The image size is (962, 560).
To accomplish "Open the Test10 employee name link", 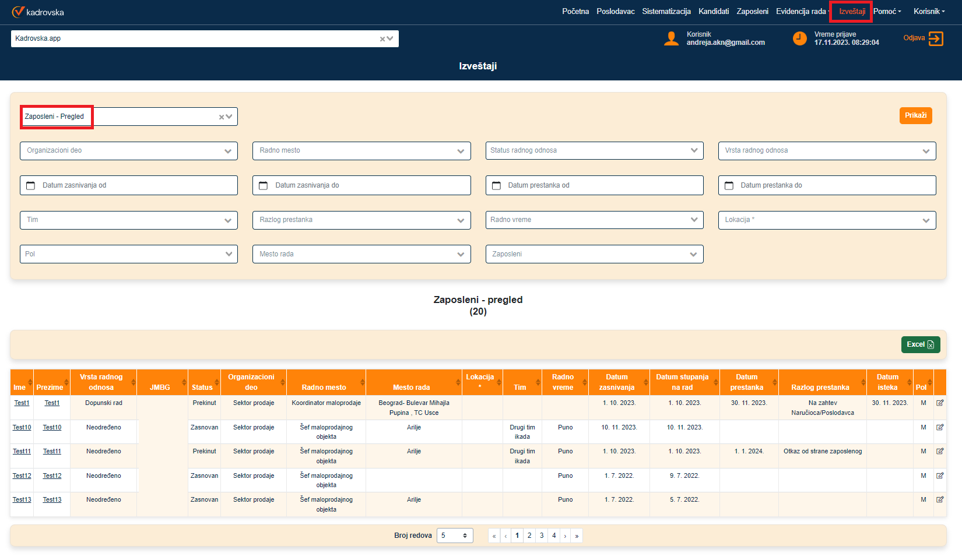I will click(x=22, y=427).
